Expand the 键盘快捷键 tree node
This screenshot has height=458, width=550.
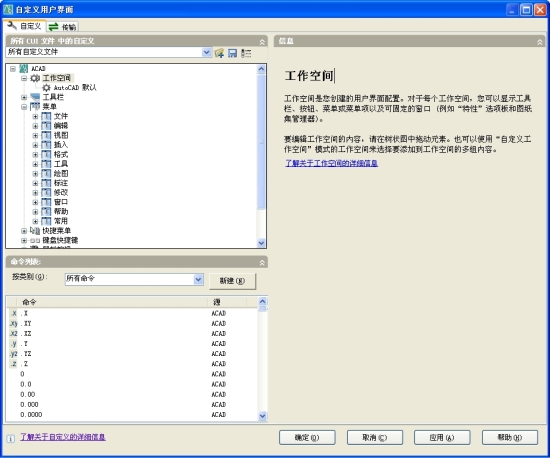24,240
